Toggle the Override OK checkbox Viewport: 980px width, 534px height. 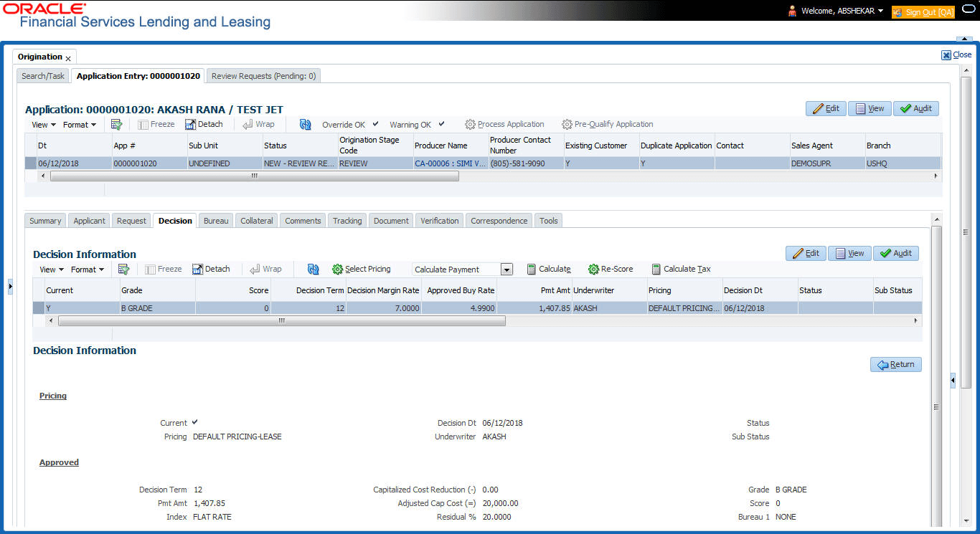pos(376,124)
